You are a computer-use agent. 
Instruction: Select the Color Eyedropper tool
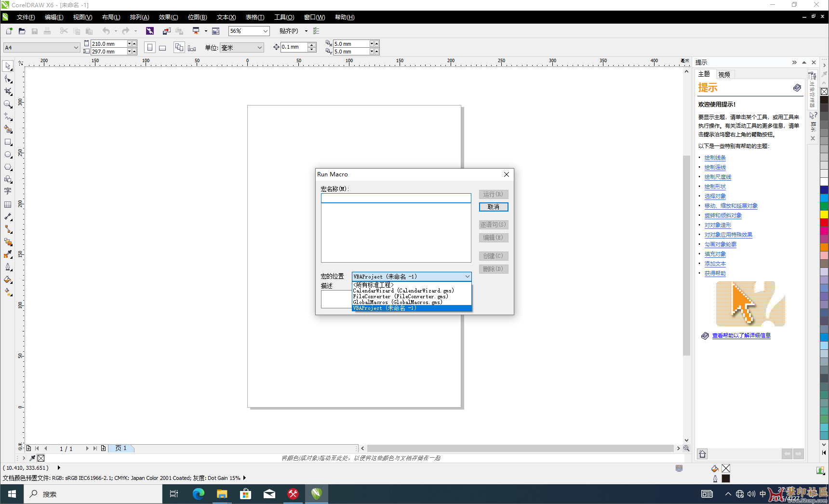[x=8, y=254]
